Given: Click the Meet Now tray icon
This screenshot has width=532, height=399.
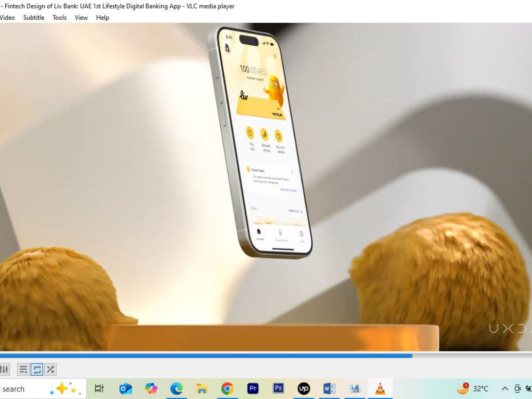Looking at the screenshot, I should (x=518, y=389).
